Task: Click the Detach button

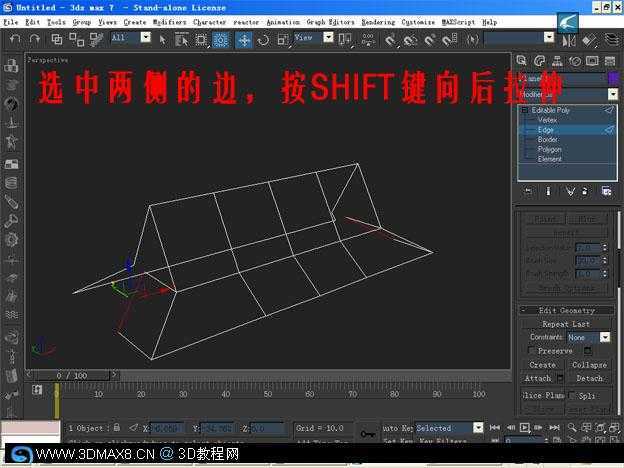Action: pos(589,378)
